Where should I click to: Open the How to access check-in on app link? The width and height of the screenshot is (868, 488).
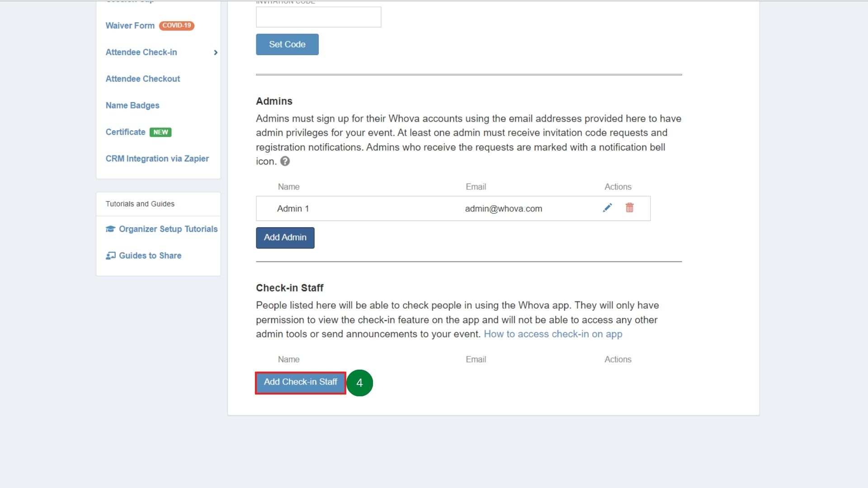coord(553,334)
